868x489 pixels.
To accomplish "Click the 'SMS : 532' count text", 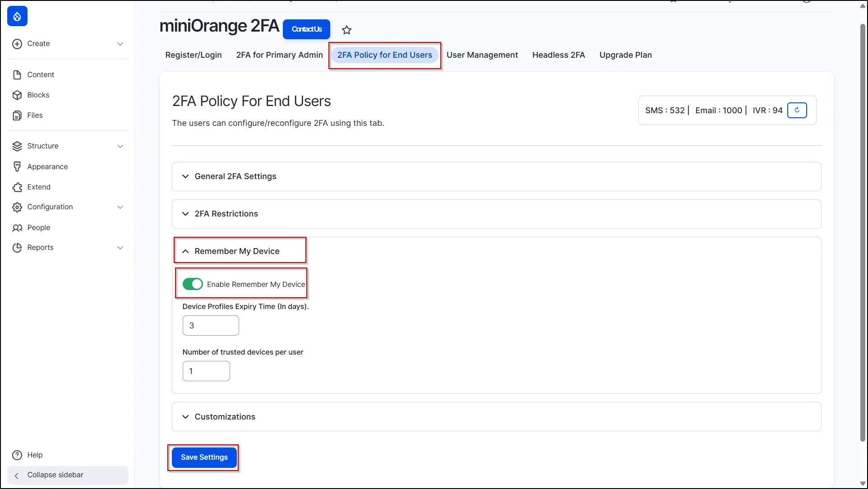I will (665, 111).
